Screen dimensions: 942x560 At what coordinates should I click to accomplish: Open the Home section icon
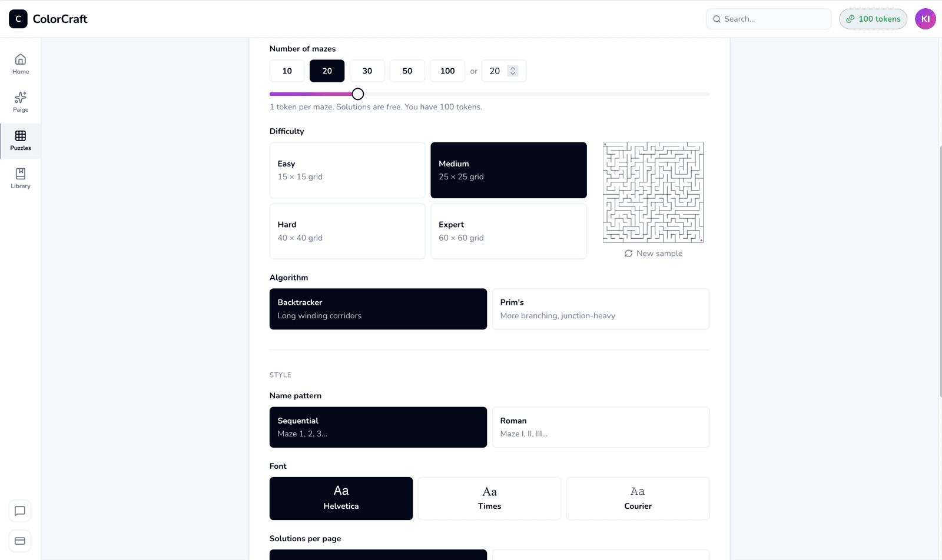(x=21, y=59)
